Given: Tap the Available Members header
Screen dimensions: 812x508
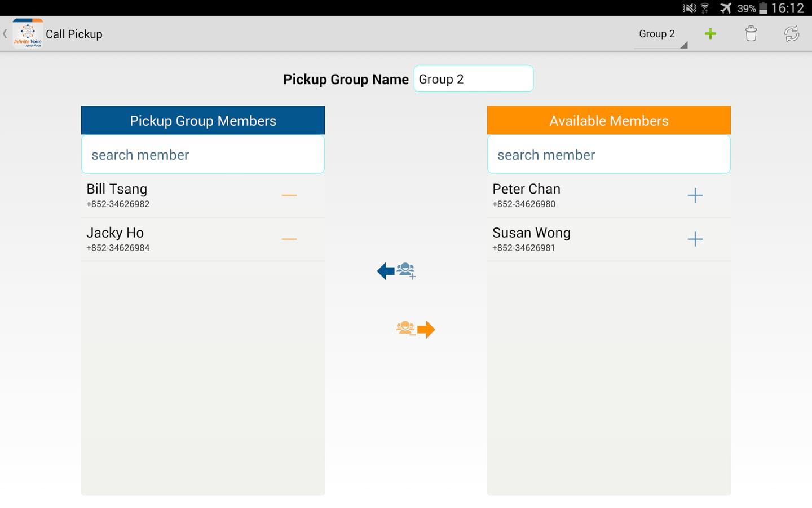Looking at the screenshot, I should (x=609, y=120).
